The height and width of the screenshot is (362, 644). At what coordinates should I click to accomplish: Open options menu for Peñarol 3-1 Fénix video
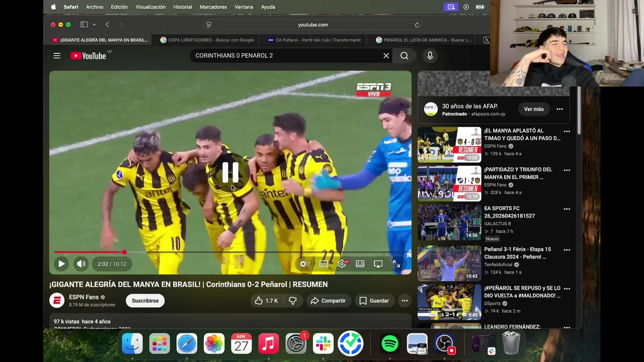coord(567,250)
